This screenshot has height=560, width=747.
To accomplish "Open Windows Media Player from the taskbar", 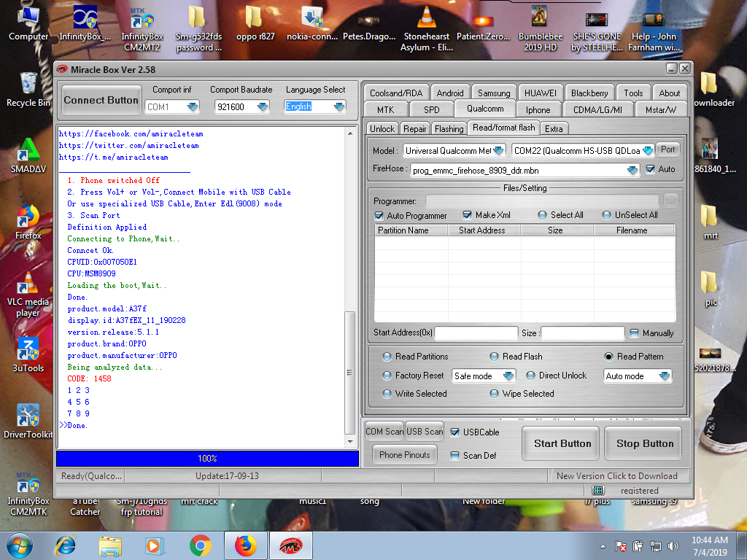I will click(155, 545).
